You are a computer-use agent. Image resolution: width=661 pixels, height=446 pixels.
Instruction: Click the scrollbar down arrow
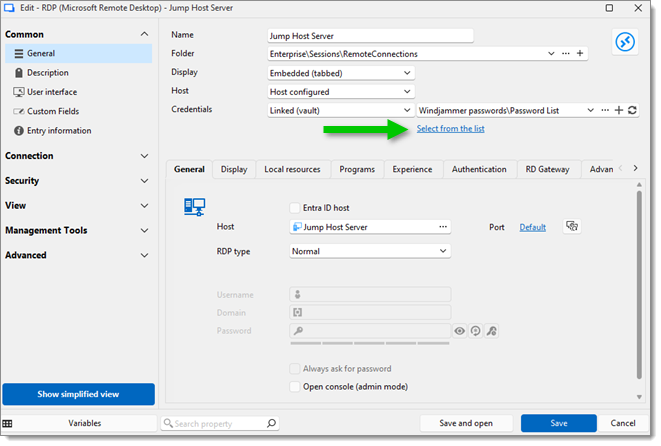coord(639,397)
